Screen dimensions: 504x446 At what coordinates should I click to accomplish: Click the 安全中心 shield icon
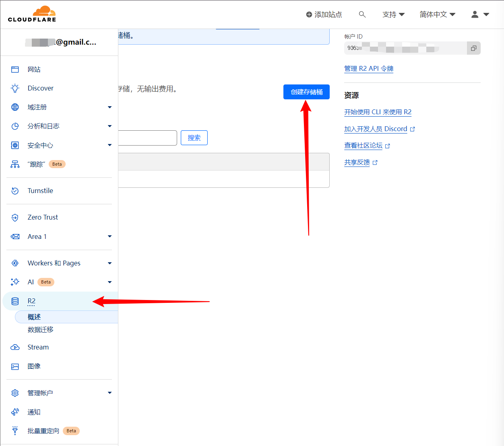pos(15,145)
